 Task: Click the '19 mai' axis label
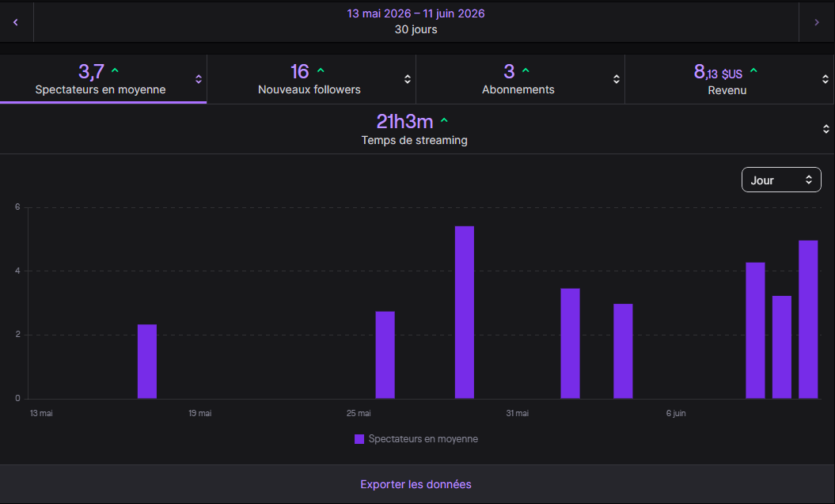tap(199, 413)
